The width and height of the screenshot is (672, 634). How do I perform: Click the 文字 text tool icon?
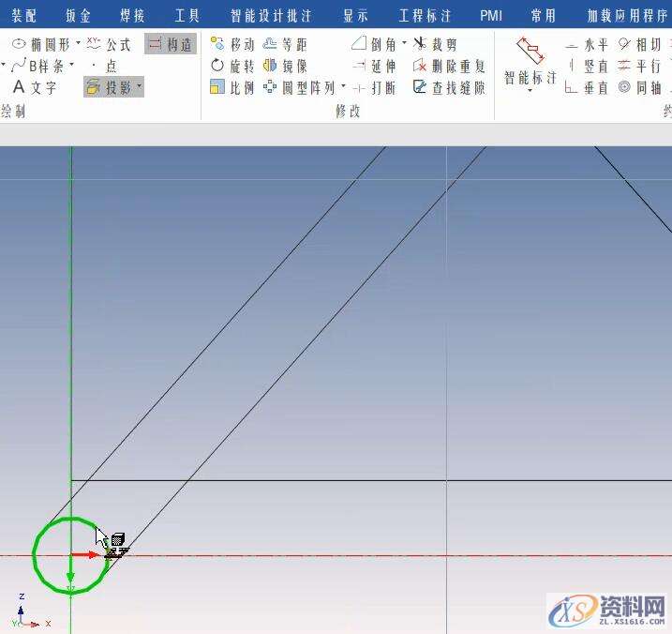pos(19,87)
